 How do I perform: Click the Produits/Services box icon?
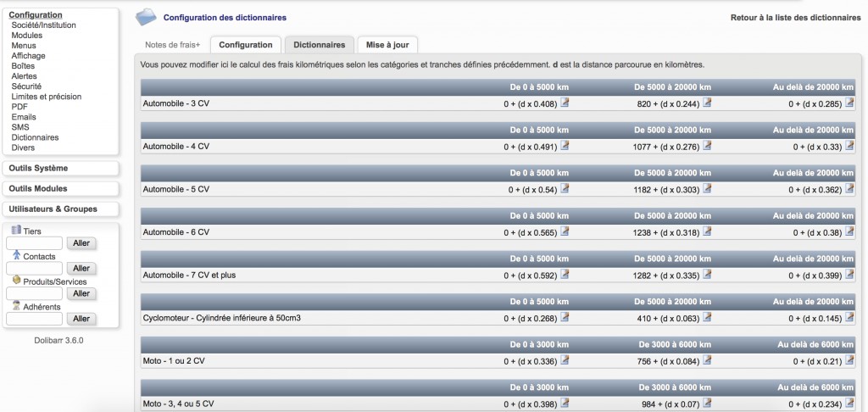pos(17,281)
